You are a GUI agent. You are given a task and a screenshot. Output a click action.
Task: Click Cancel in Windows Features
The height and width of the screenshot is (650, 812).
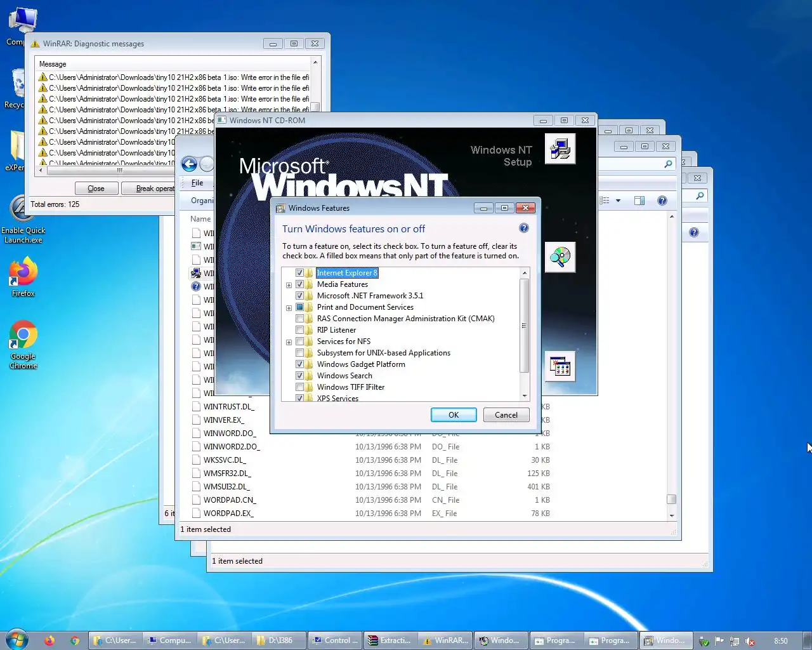(506, 415)
